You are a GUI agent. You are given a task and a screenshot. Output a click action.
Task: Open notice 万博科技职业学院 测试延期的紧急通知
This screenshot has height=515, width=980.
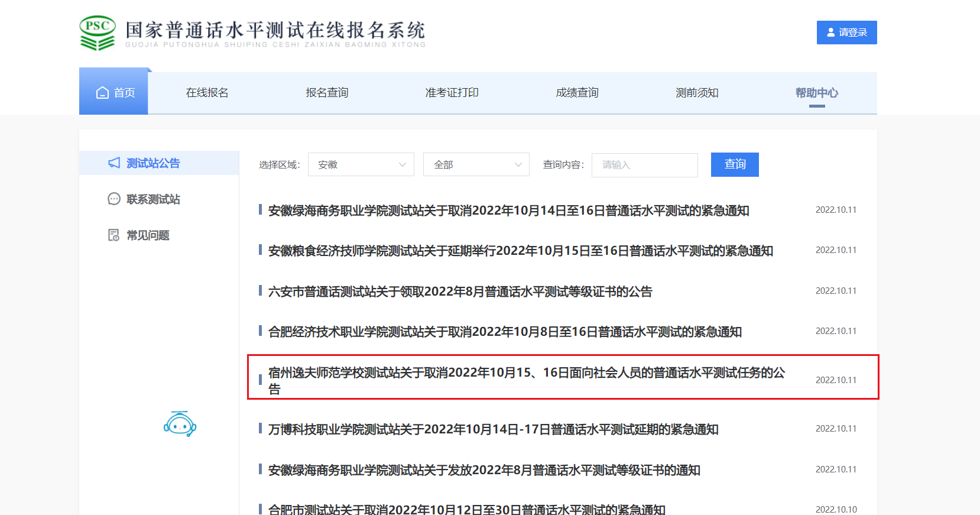(494, 430)
